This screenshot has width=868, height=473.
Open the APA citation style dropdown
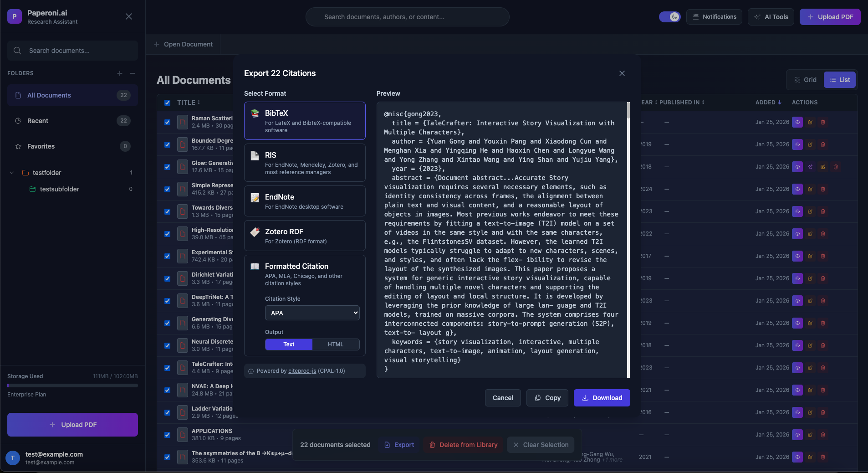pyautogui.click(x=312, y=313)
